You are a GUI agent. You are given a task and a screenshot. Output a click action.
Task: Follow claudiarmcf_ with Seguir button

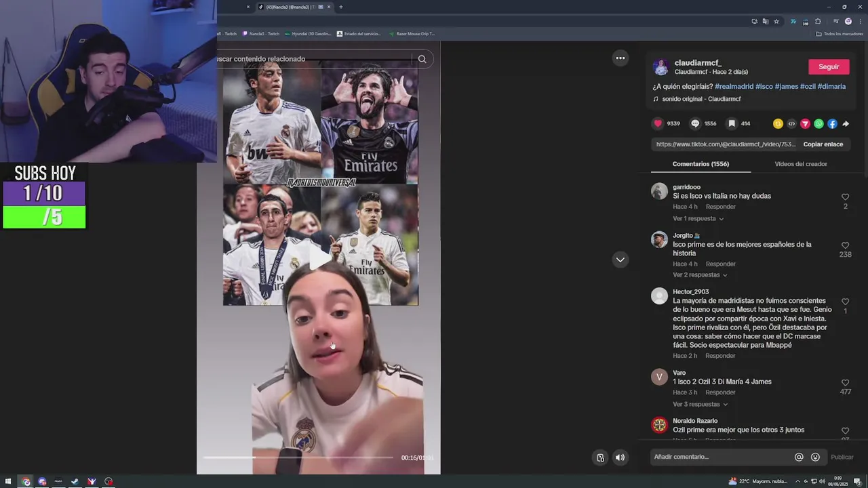829,66
